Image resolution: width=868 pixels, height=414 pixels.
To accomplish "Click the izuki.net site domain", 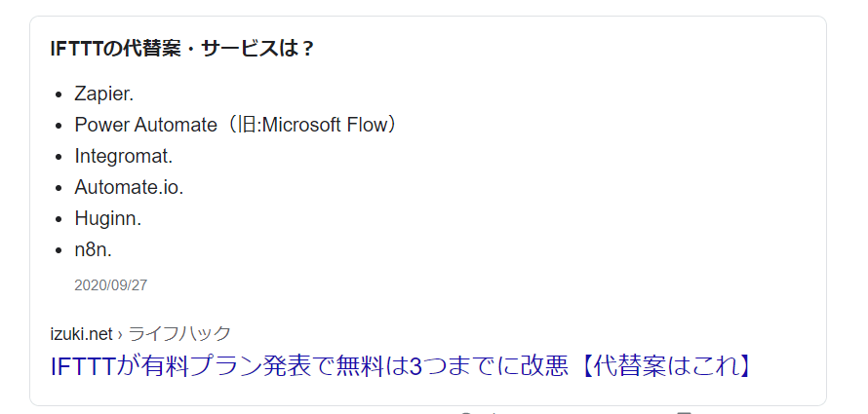I will pos(81,333).
